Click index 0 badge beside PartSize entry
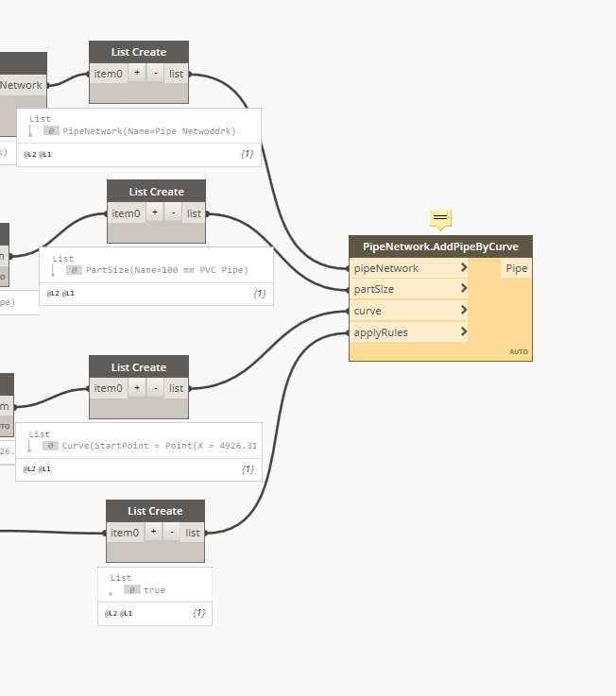 pos(75,270)
